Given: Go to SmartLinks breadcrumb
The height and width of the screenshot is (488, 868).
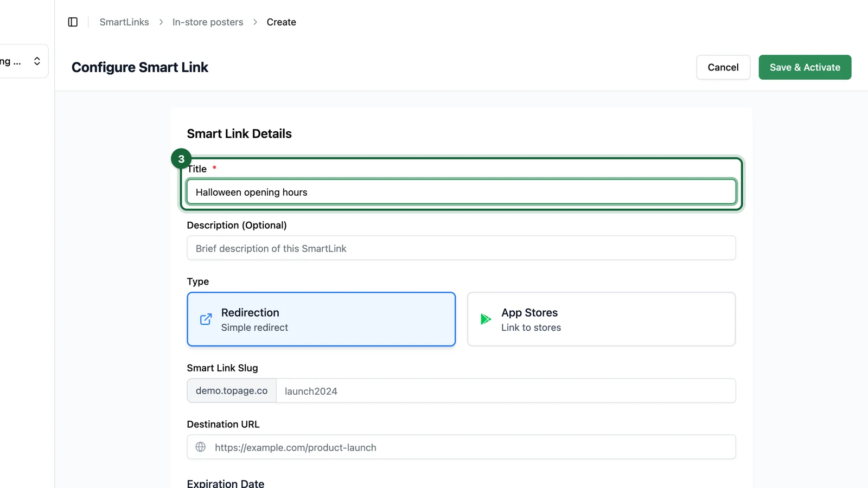Looking at the screenshot, I should pos(124,22).
